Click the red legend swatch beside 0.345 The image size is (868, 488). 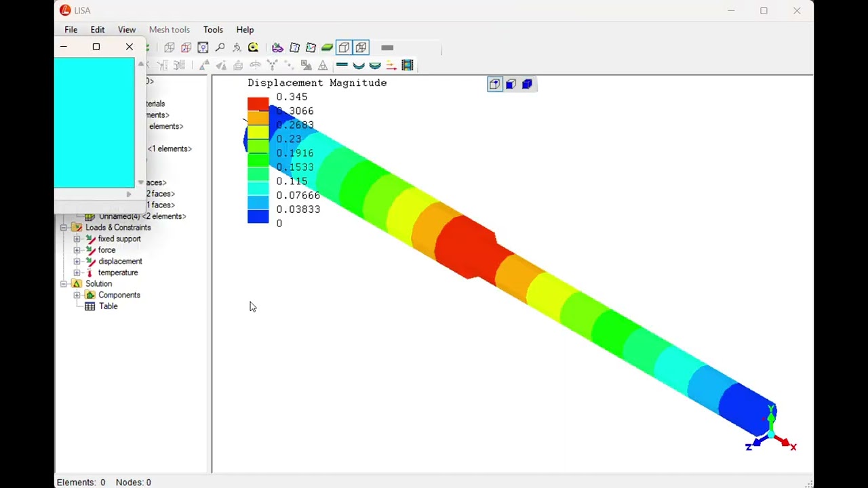click(x=258, y=104)
